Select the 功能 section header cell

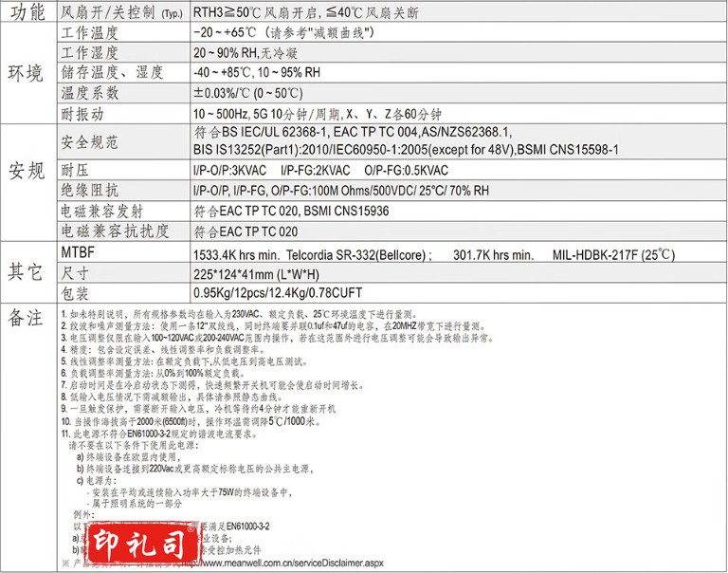tap(26, 13)
